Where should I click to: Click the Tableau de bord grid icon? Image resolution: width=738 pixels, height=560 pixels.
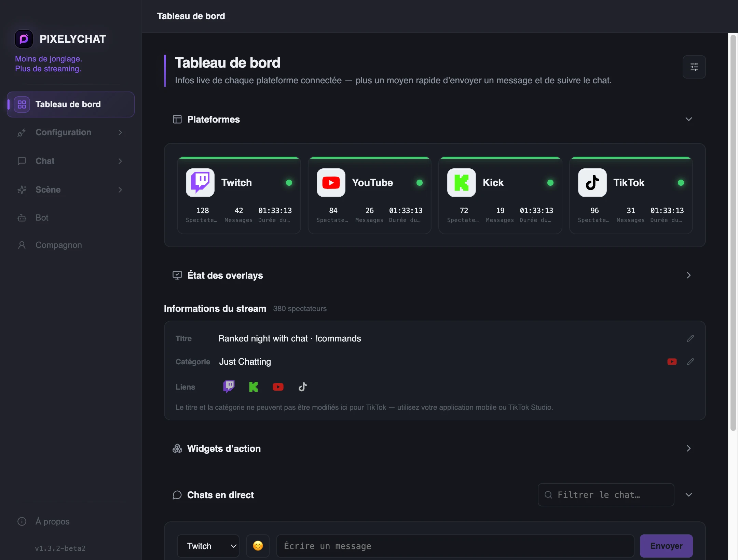(x=22, y=104)
